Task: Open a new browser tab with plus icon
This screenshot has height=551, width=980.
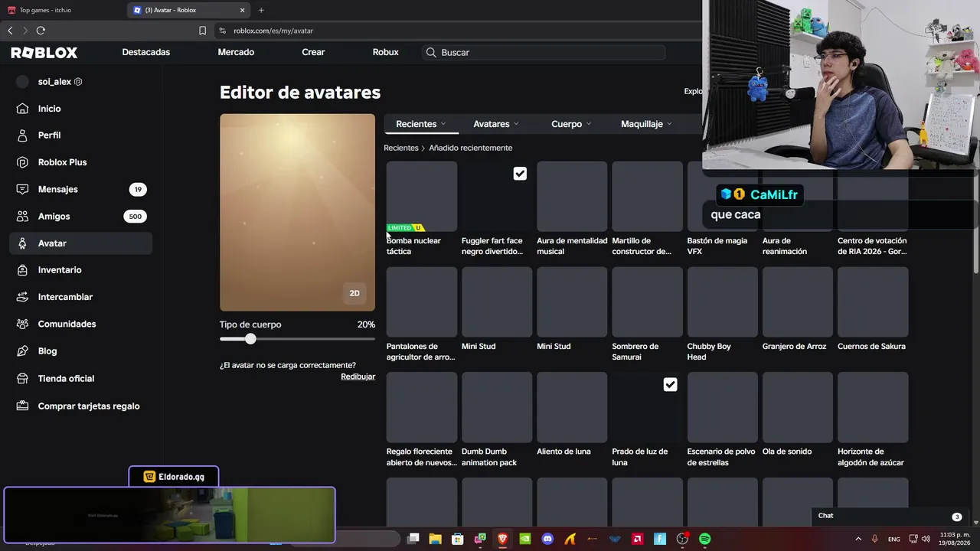Action: click(261, 10)
